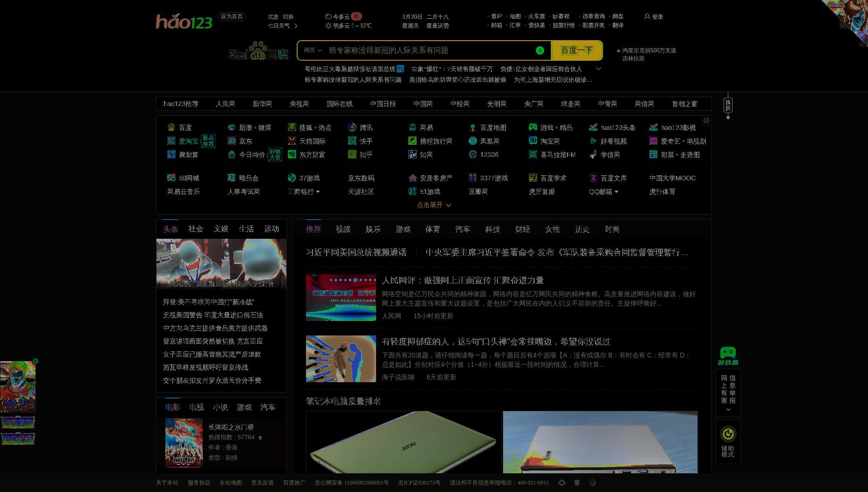Toggle the 换肤 skin switcher lantern
This screenshot has width=868, height=492.
728,105
